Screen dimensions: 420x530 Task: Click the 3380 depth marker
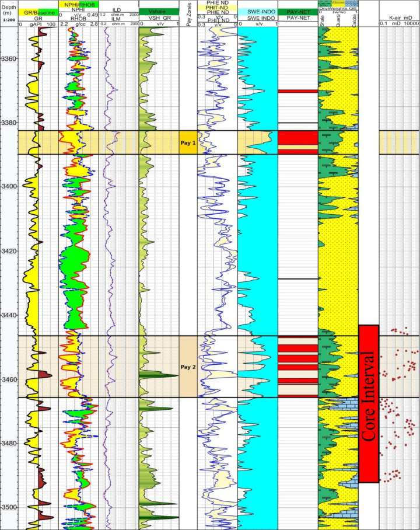click(9, 123)
